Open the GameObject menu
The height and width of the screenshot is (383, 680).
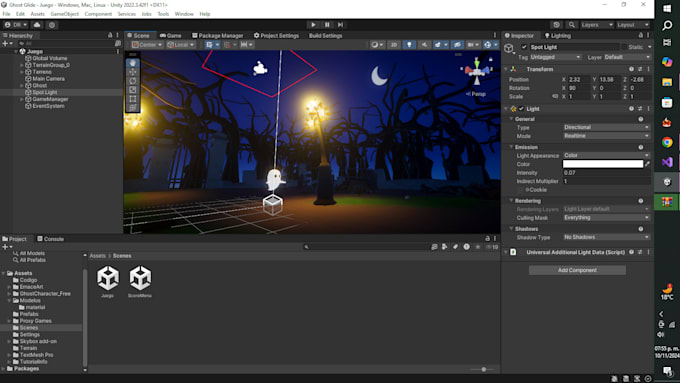tap(65, 14)
